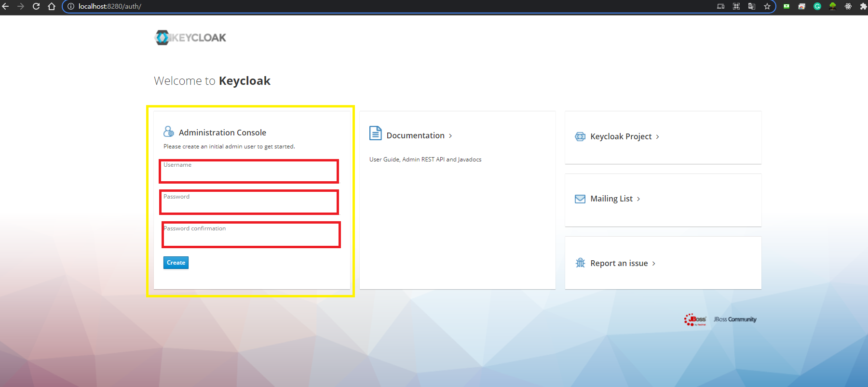Open the Documentation link
Viewport: 868px width, 387px height.
coord(419,135)
